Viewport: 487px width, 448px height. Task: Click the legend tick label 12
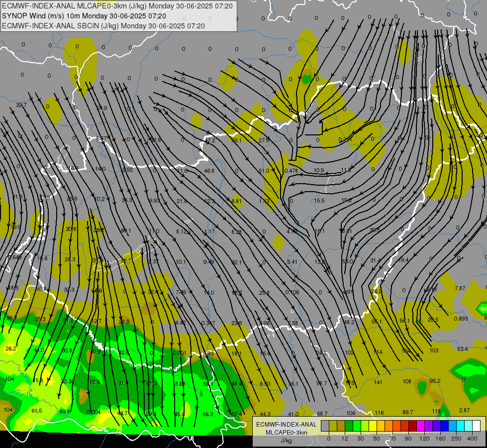pos(345,439)
